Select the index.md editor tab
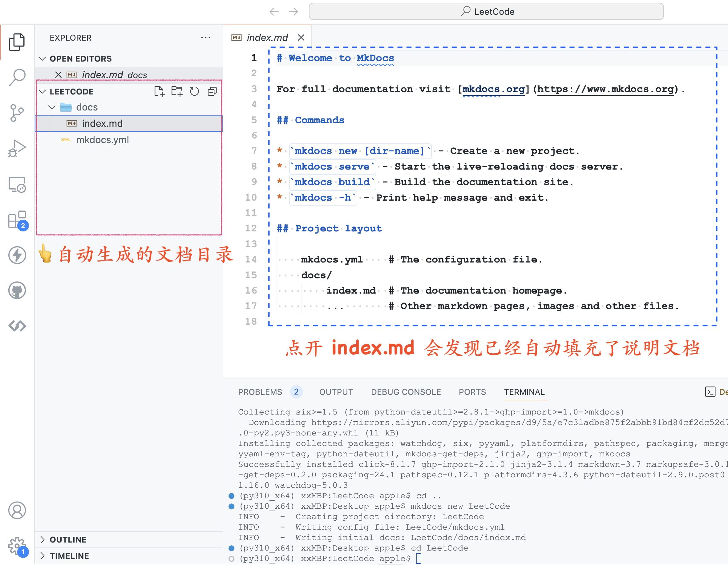The width and height of the screenshot is (728, 565). click(267, 37)
